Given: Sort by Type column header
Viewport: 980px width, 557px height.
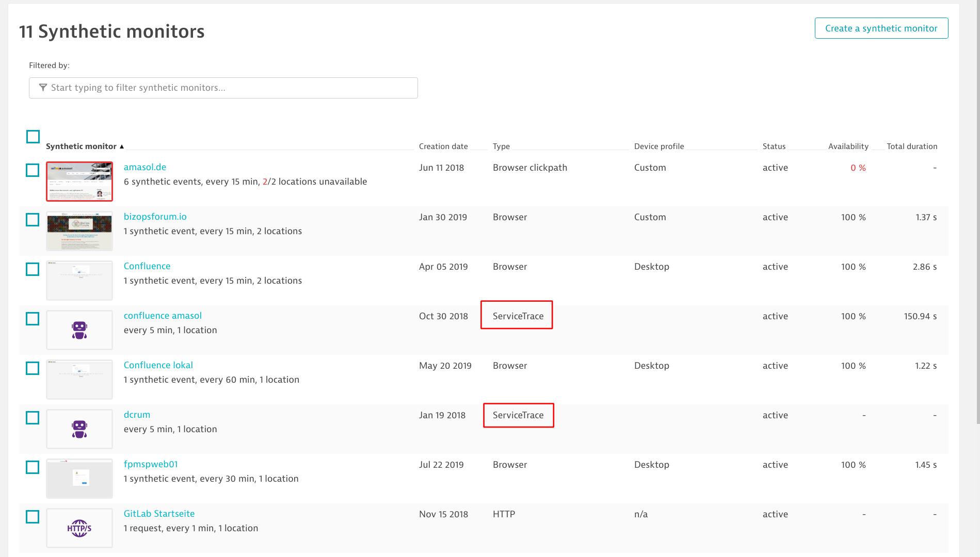Looking at the screenshot, I should tap(501, 146).
